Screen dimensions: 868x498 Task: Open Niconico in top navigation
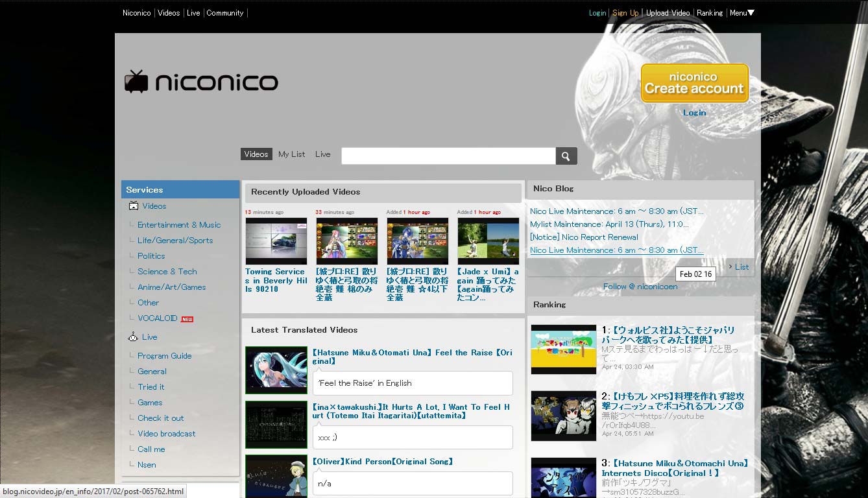click(x=137, y=13)
